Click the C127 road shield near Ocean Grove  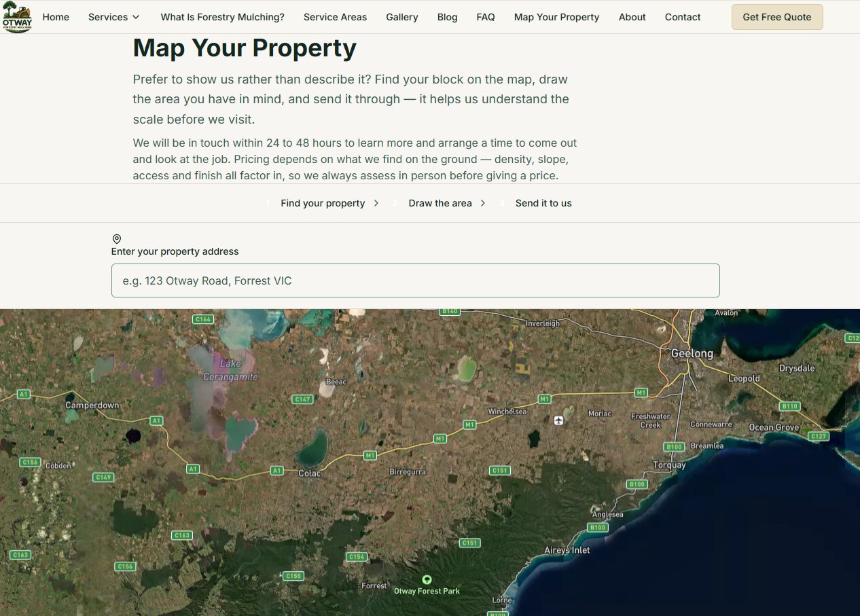click(819, 437)
